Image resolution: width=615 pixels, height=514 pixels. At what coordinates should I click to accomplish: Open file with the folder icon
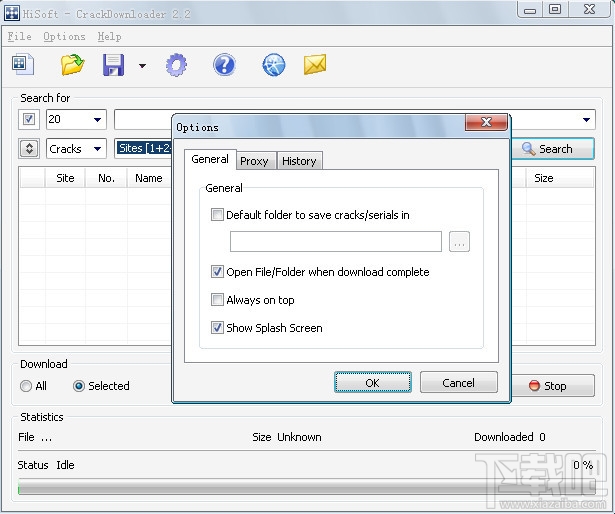point(73,65)
